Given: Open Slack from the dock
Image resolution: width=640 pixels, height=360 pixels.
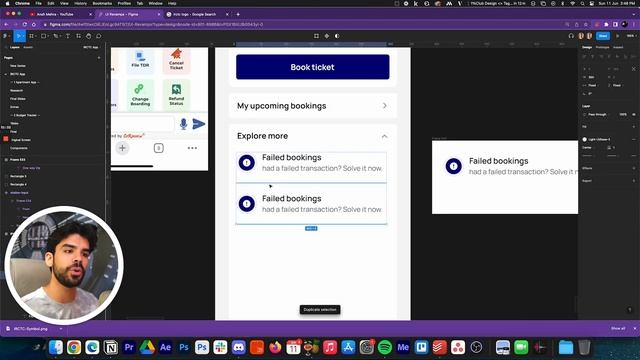Looking at the screenshot, I should point(220,347).
